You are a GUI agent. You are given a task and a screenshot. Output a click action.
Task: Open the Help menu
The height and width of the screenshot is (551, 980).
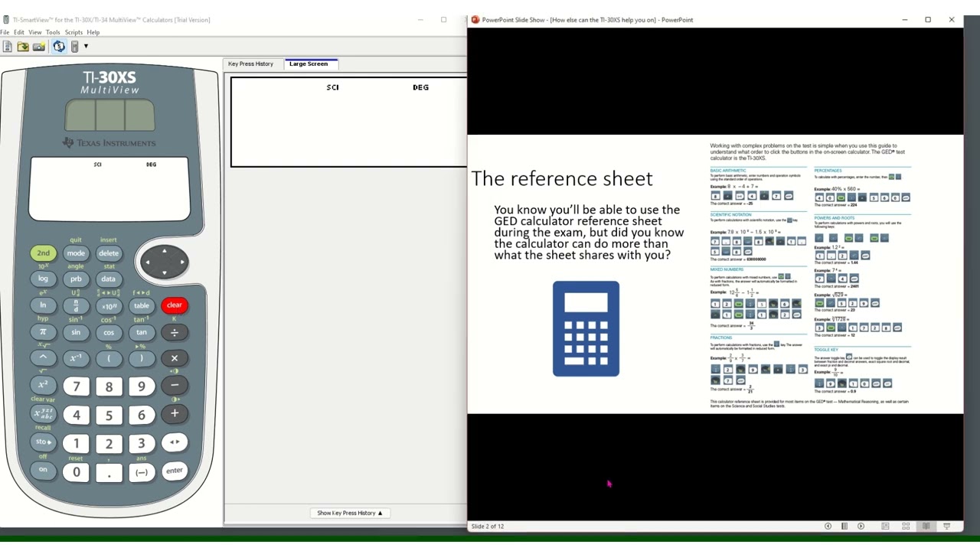(93, 32)
